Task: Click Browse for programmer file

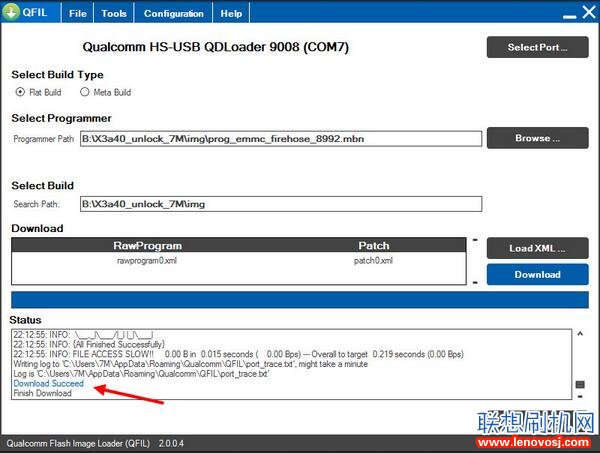Action: [x=537, y=138]
